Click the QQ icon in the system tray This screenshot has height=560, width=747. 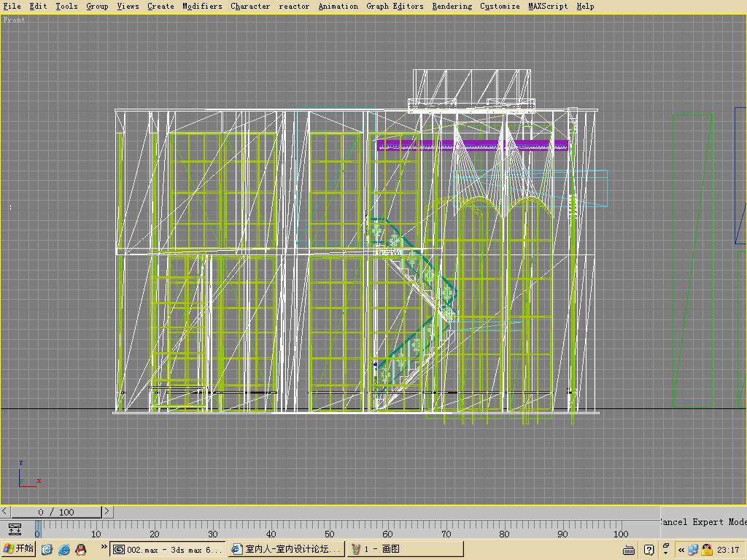click(x=706, y=550)
